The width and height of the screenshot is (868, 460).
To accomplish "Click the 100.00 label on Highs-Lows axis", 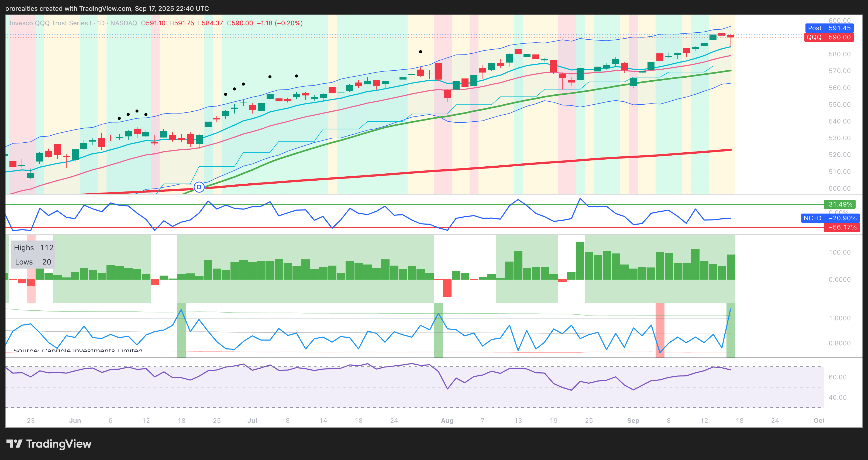I will coord(839,252).
